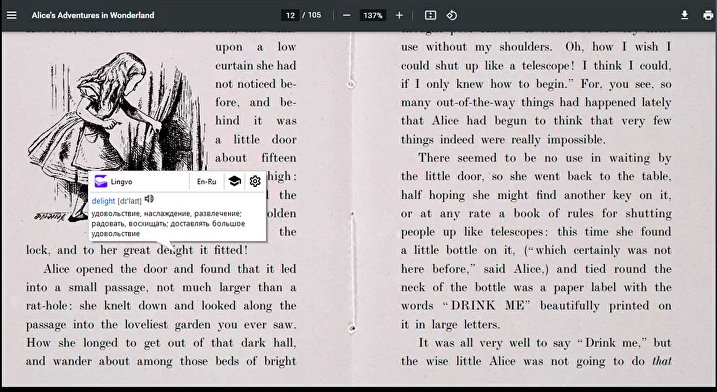Viewport: 717px width, 392px height.
Task: Open Lingvo graduation cap learning icon
Action: coord(235,182)
